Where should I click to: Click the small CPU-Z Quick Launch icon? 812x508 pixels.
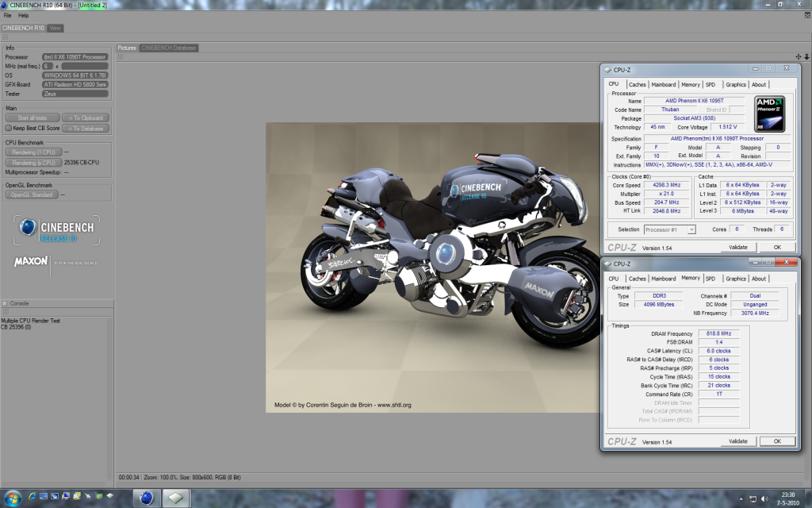click(x=109, y=496)
